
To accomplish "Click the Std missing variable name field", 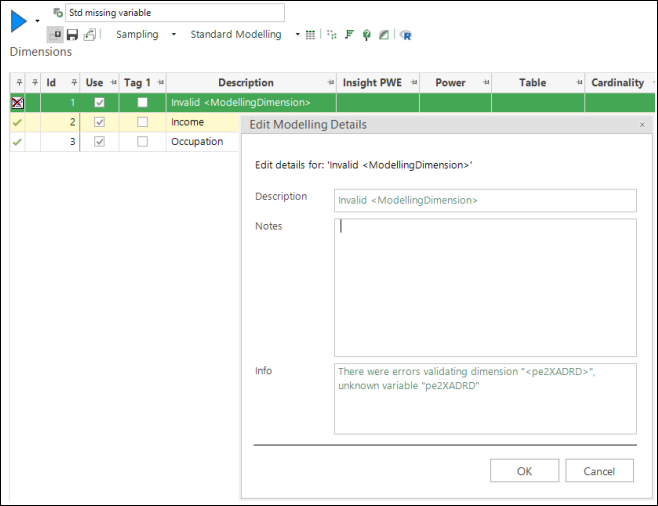I will click(175, 13).
